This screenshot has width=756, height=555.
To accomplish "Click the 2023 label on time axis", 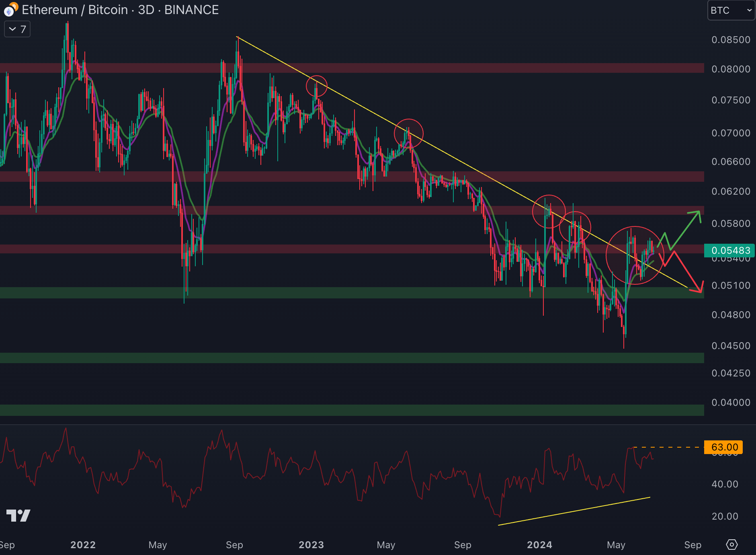I will pos(311,545).
